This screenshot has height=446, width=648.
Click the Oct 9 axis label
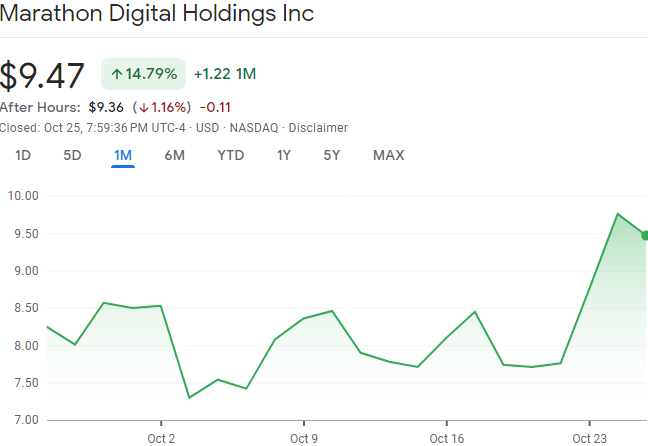pyautogui.click(x=304, y=438)
